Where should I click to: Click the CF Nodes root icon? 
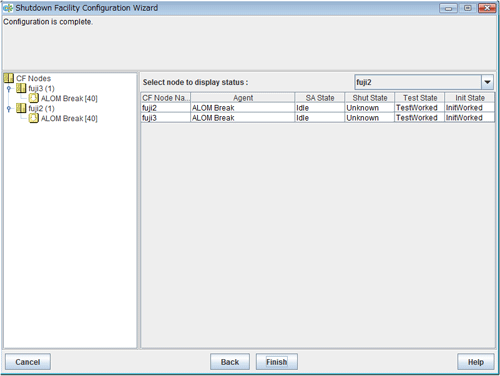pyautogui.click(x=9, y=78)
